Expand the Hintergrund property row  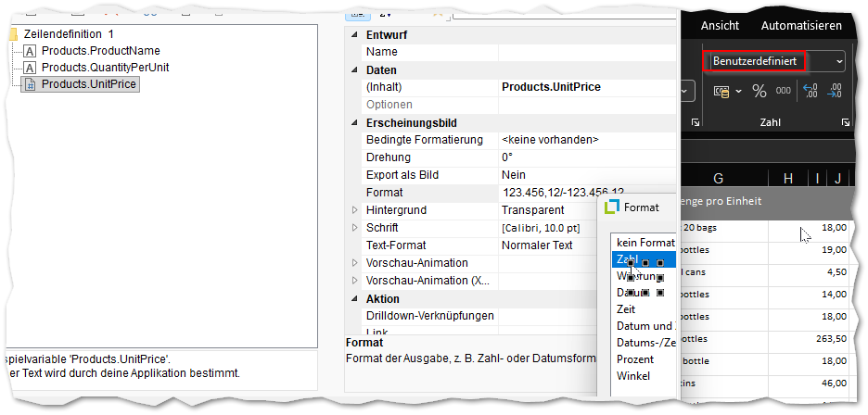point(354,210)
